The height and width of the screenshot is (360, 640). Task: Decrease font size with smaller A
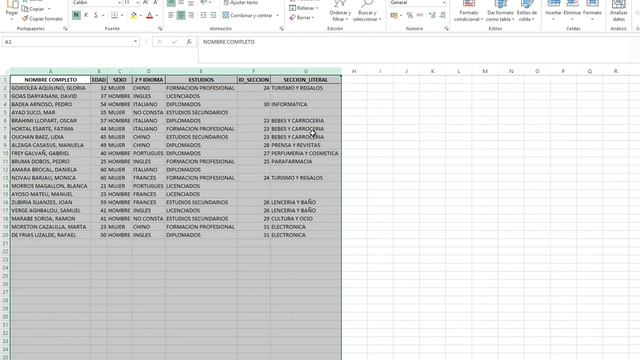coord(156,2)
